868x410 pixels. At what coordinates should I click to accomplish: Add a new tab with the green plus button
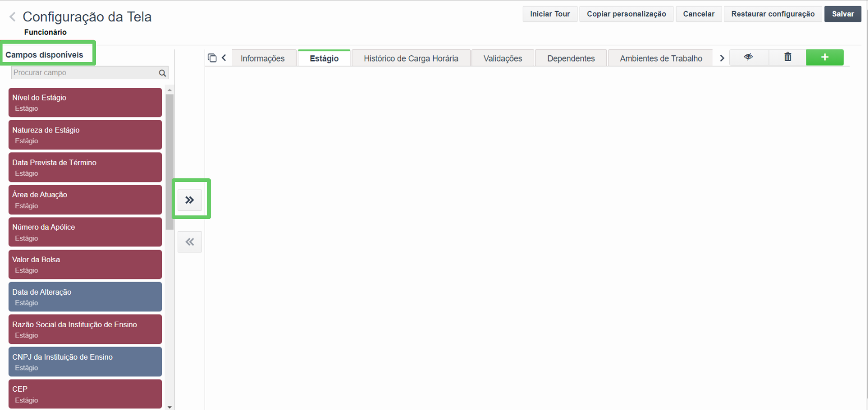tap(825, 57)
